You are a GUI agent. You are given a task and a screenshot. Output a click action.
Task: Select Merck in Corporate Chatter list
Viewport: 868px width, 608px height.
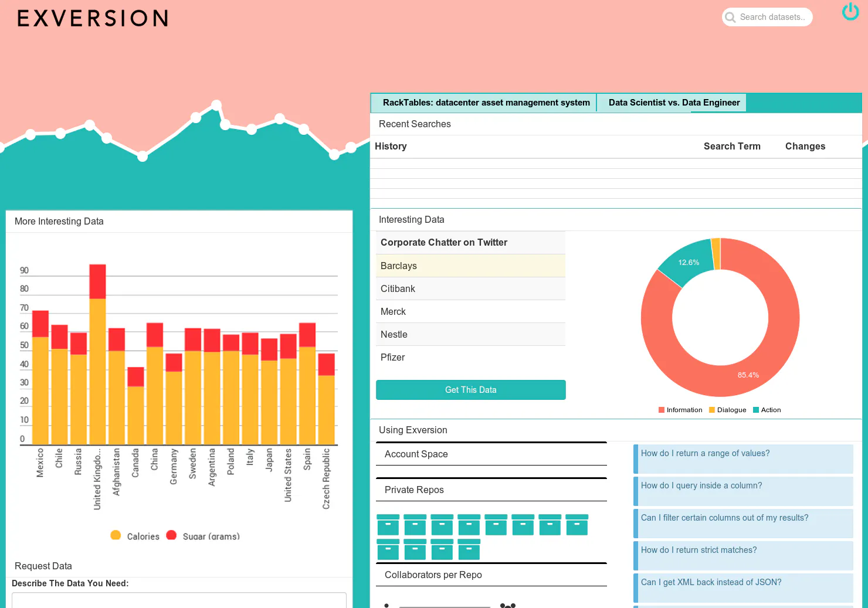click(470, 311)
